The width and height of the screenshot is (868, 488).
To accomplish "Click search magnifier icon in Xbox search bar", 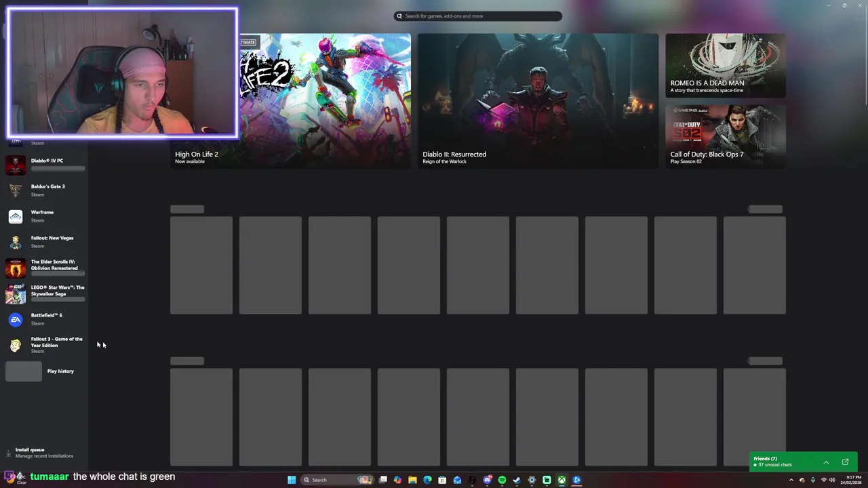I will point(399,16).
